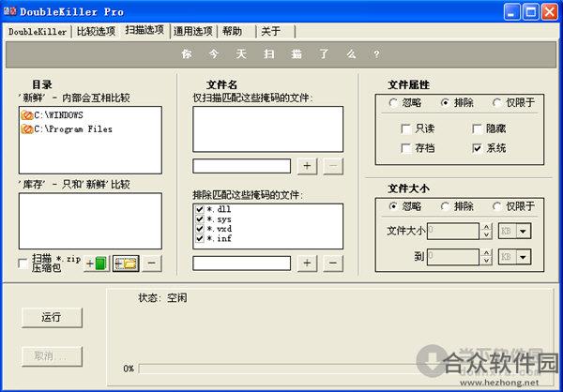Select 忽略 radio in 文件属性
563x392 pixels.
pyautogui.click(x=393, y=103)
